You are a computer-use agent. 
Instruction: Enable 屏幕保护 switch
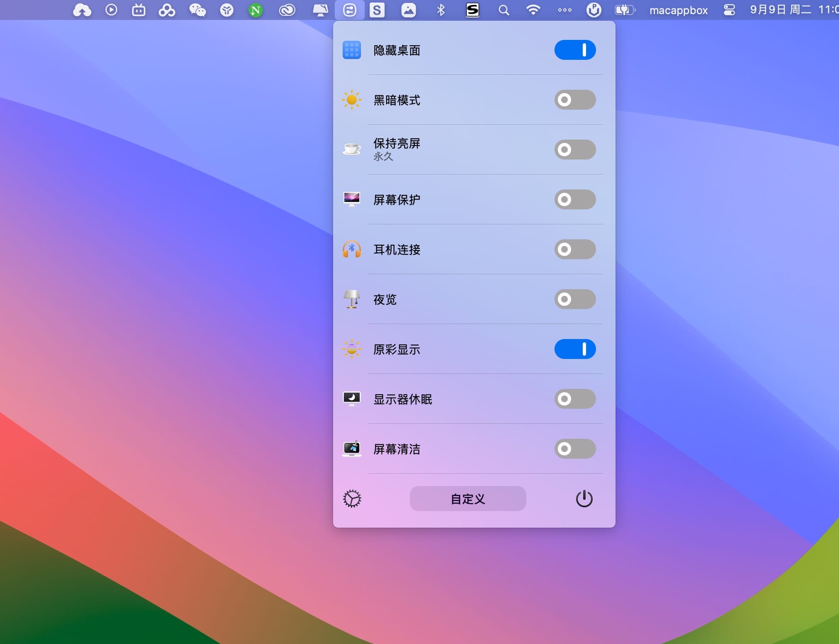click(x=575, y=199)
